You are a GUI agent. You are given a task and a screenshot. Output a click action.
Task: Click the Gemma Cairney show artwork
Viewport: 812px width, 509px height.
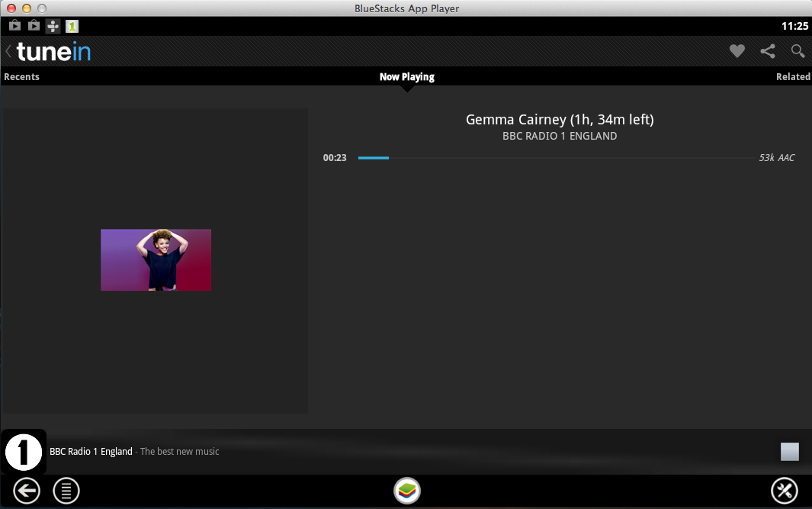(156, 259)
